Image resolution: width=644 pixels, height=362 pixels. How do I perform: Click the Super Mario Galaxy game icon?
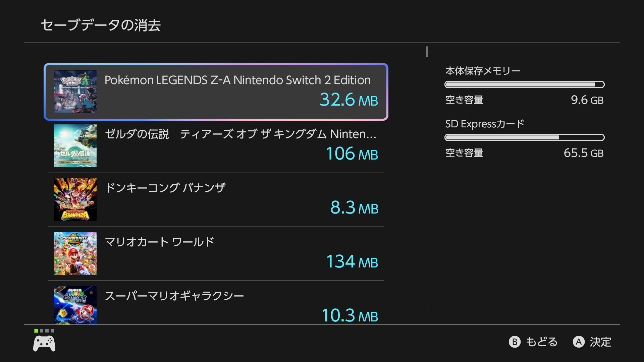pyautogui.click(x=75, y=305)
